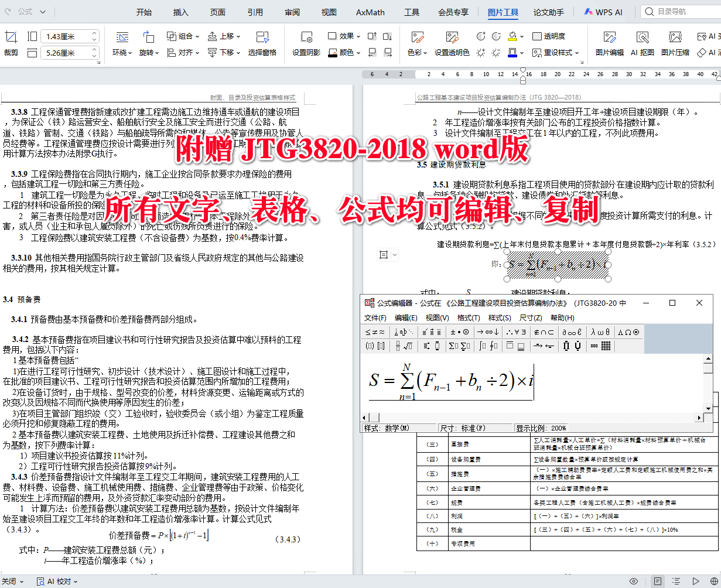The image size is (721, 588).
Task: Open fence templates palette (parentheses, brackets)
Action: 375,346
